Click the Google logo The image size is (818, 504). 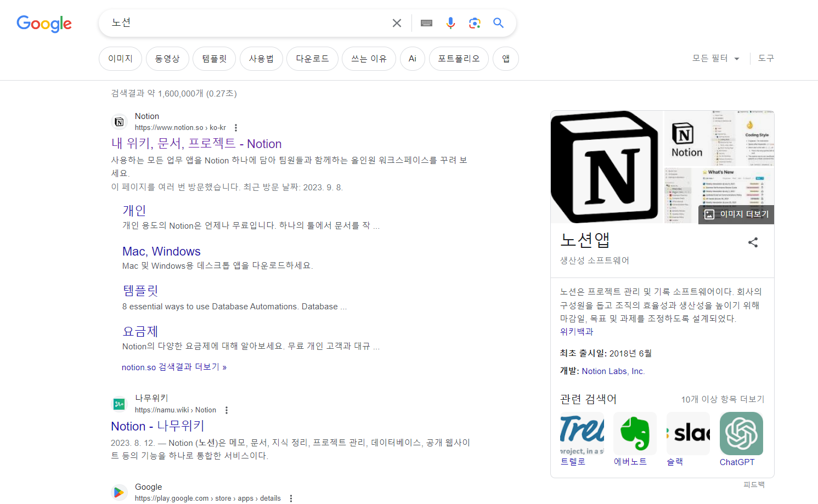[x=44, y=24]
